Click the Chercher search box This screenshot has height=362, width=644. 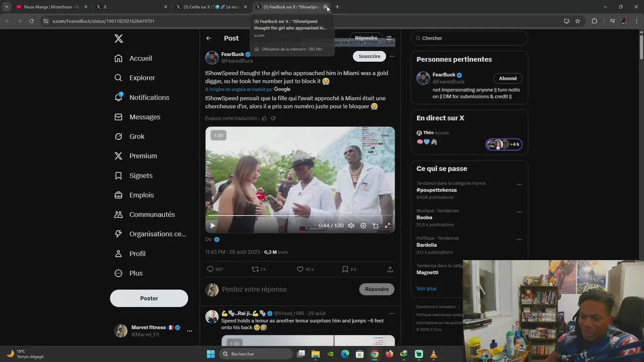click(469, 38)
